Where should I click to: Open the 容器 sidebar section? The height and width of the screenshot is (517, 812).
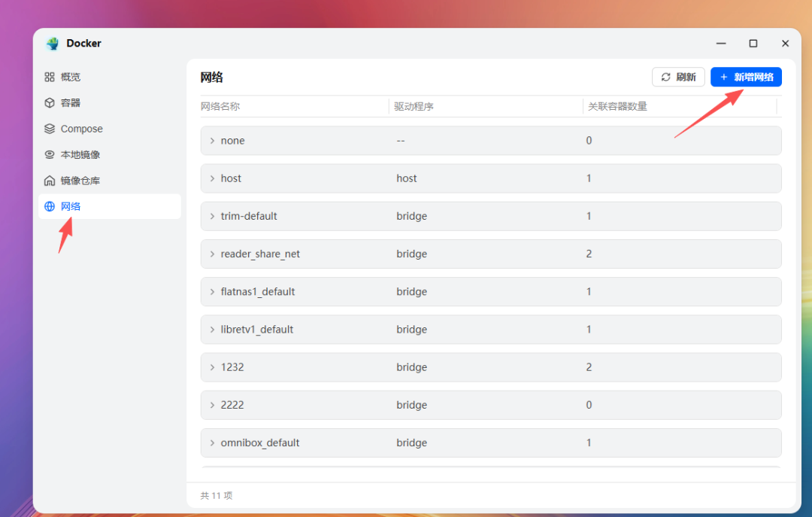[71, 103]
